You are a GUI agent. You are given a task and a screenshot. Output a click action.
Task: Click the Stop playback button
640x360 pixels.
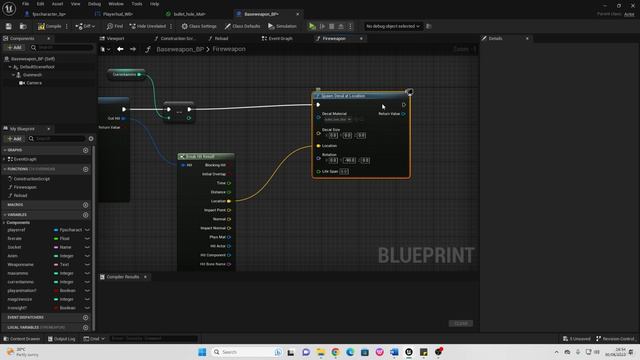(331, 26)
